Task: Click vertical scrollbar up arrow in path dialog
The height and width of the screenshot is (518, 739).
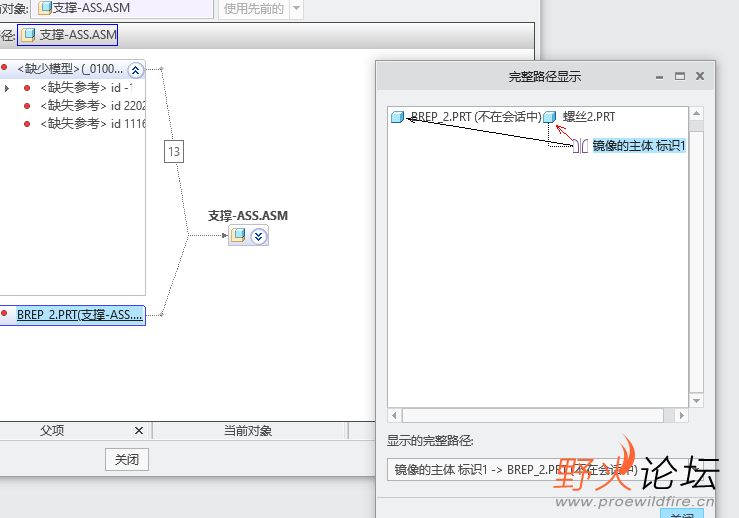Action: click(x=696, y=114)
